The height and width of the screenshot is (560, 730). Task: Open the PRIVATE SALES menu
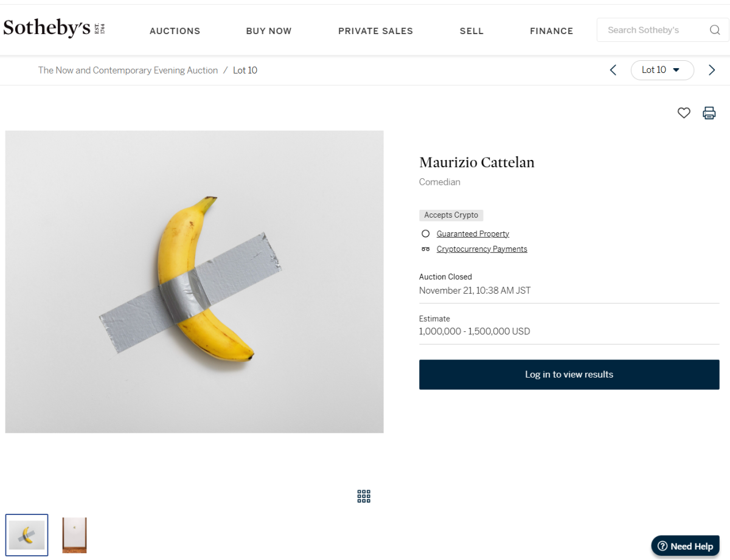pos(375,30)
